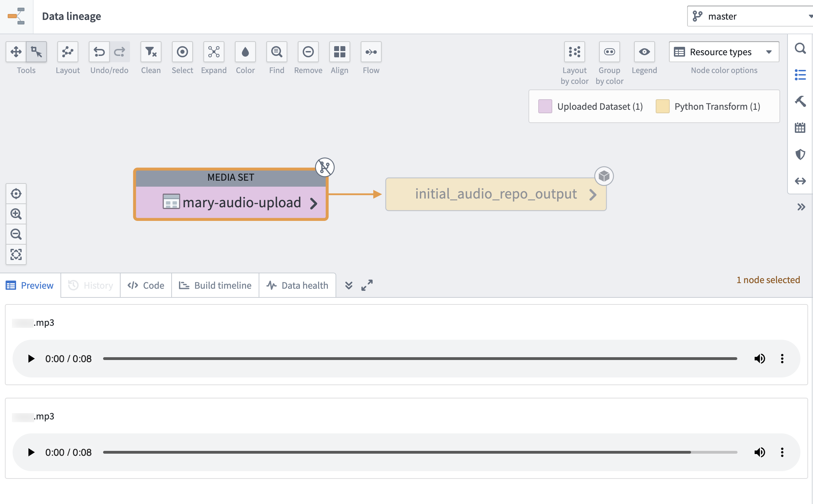
Task: Switch to the Preview tab
Action: tap(30, 286)
